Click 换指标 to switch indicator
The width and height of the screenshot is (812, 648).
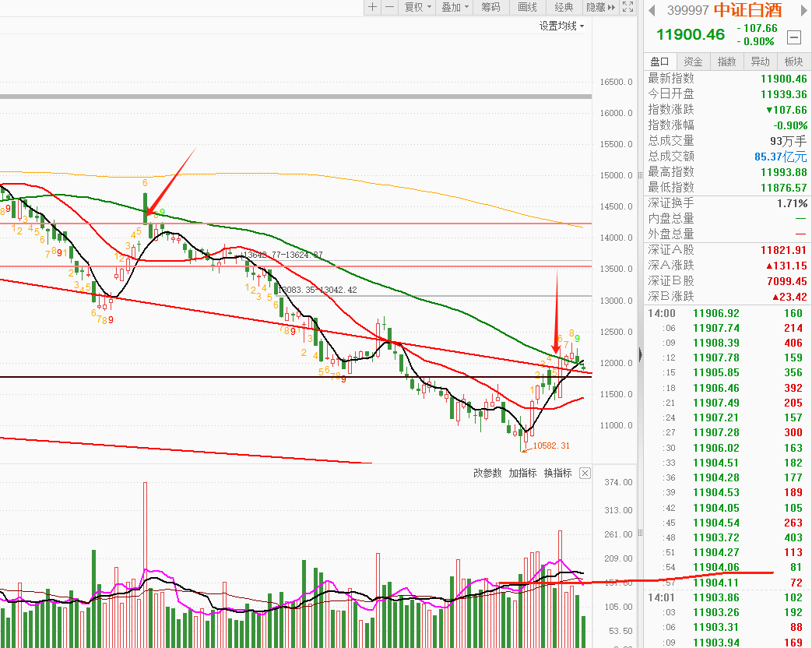click(557, 474)
